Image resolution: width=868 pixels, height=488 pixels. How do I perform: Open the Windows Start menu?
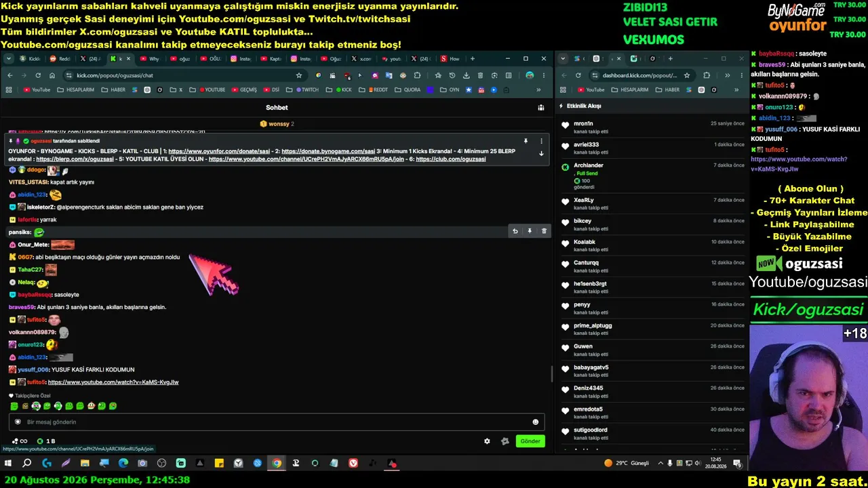pyautogui.click(x=8, y=464)
